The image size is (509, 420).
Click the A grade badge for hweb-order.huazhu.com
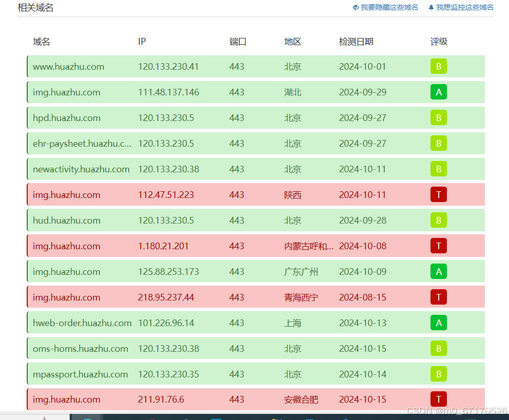pyautogui.click(x=439, y=323)
